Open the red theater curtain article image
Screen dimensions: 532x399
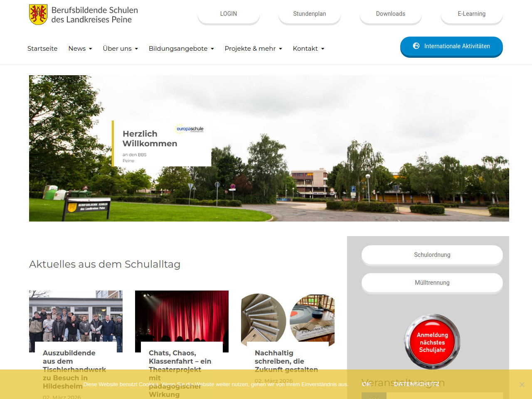pyautogui.click(x=182, y=317)
